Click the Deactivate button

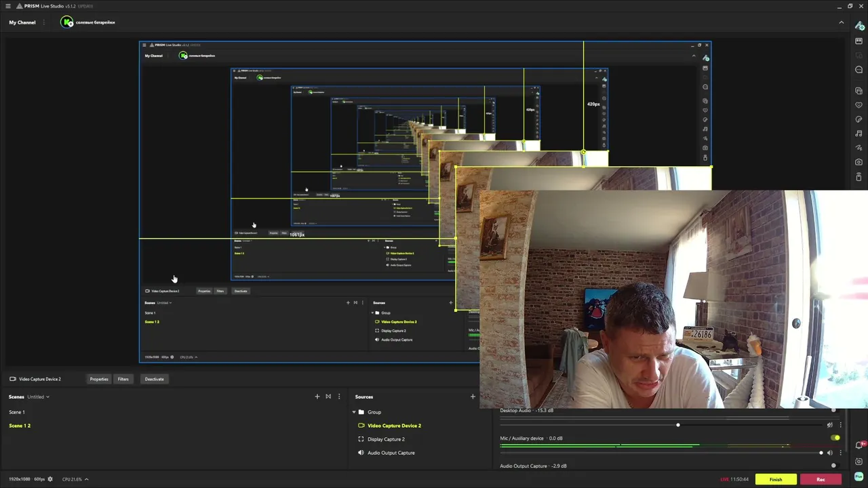click(154, 379)
